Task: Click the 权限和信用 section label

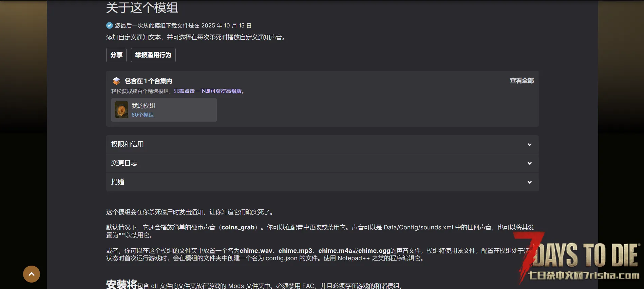Action: click(x=128, y=144)
